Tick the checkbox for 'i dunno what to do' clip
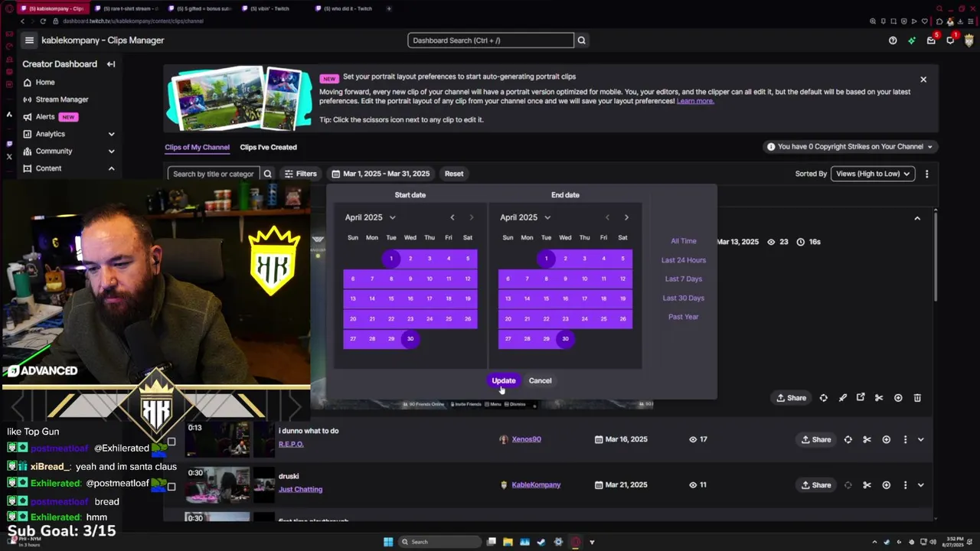Screen dimensions: 980x551 pos(171,442)
